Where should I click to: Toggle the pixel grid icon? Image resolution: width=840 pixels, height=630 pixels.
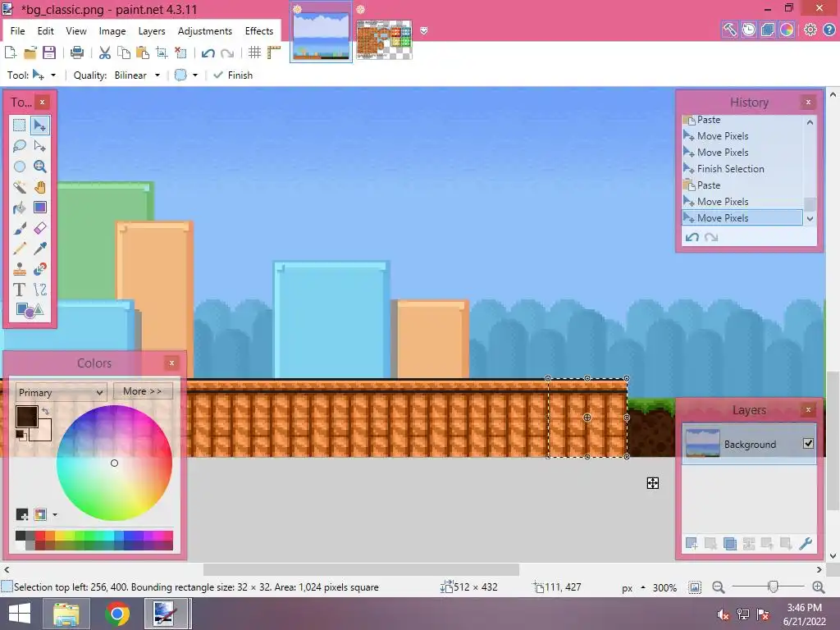click(254, 52)
